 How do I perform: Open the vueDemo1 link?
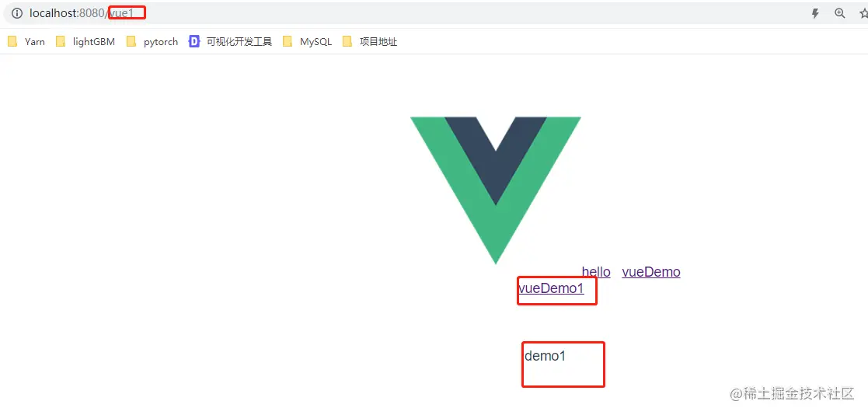point(551,288)
